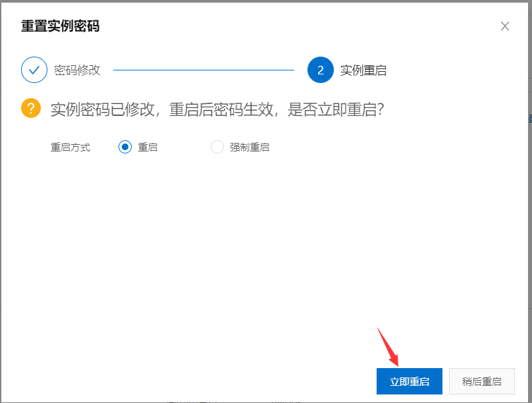532x403 pixels.
Task: Enable the normal restart radio button
Action: (x=124, y=147)
